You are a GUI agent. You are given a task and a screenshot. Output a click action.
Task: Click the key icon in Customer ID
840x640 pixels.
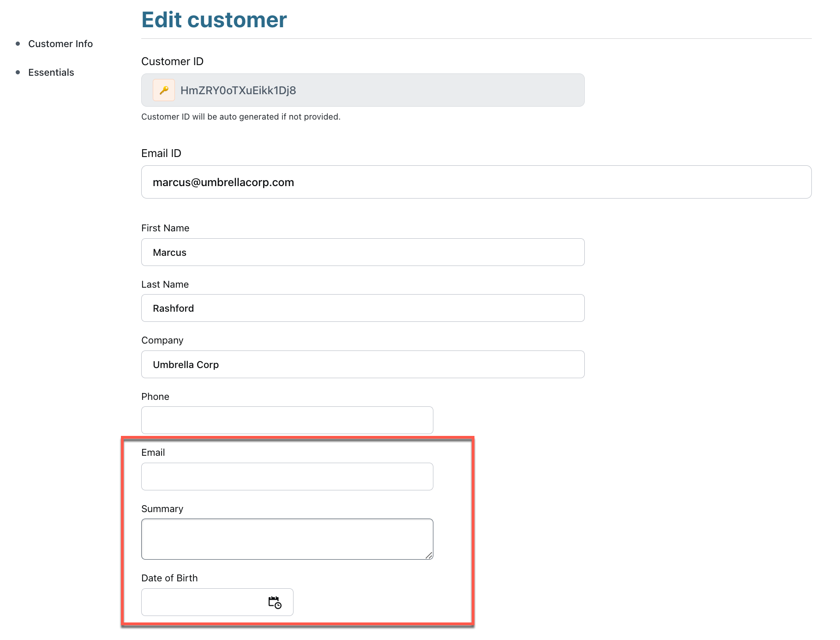click(x=164, y=90)
